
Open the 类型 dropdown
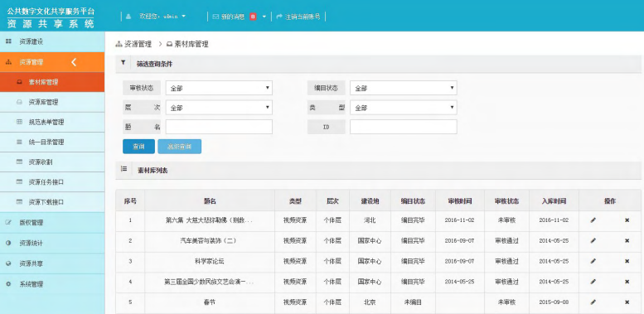[404, 108]
